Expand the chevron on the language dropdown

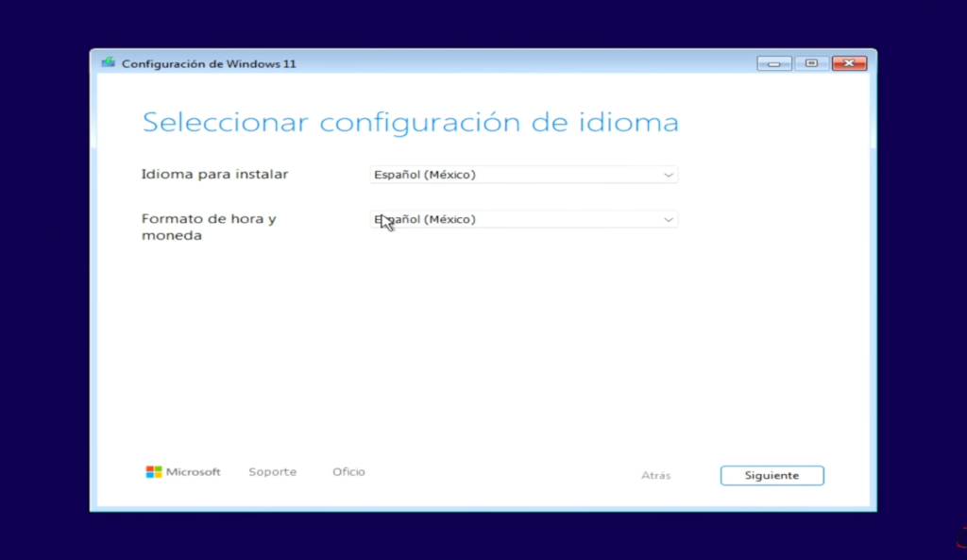coord(668,175)
